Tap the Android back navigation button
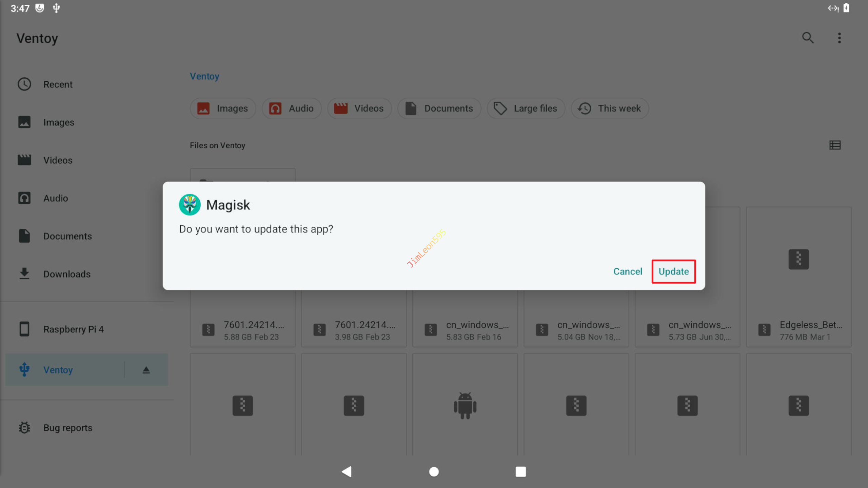868x488 pixels. point(347,471)
